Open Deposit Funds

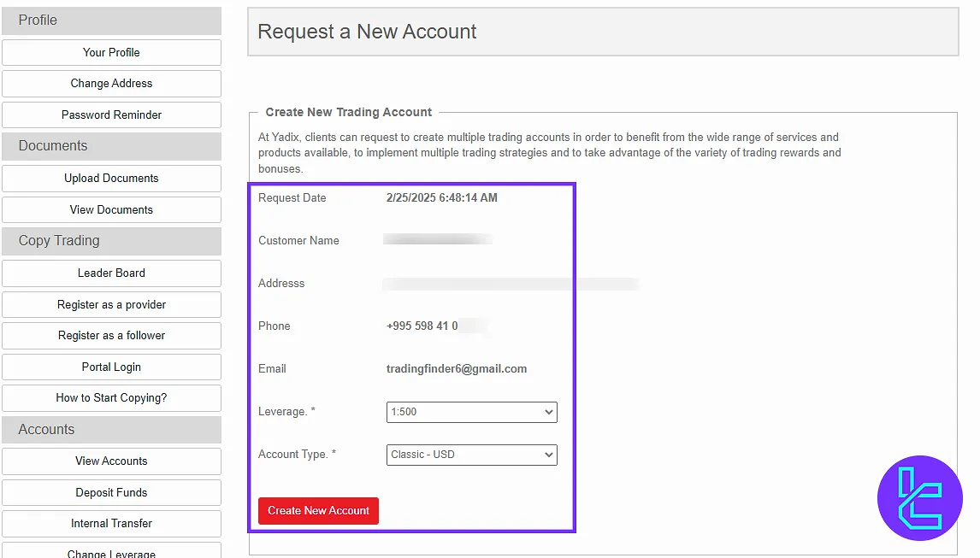[111, 492]
